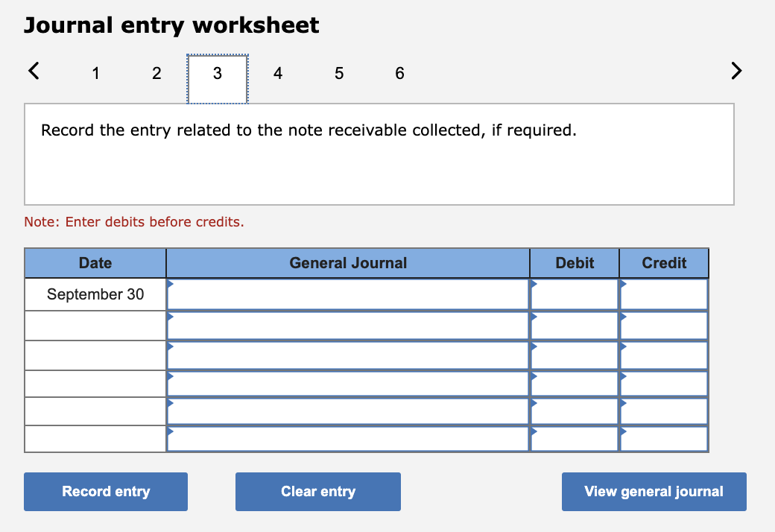Click the 'Enter debits before credits' note

134,222
